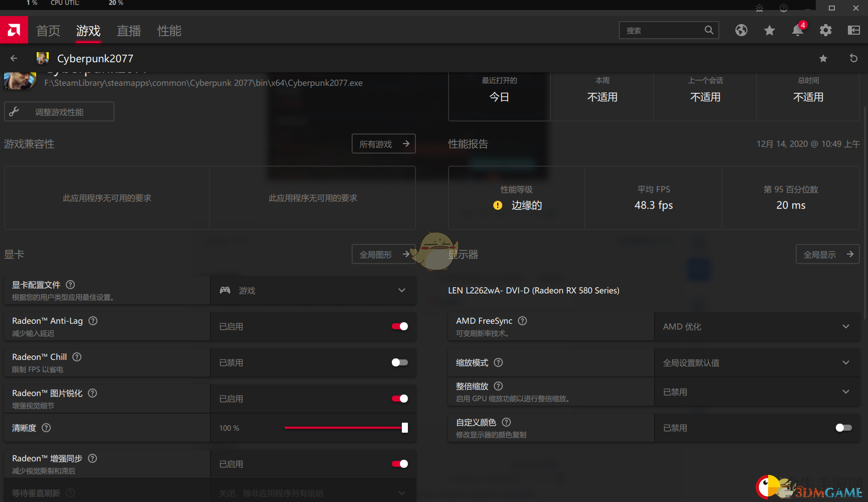The width and height of the screenshot is (868, 502).
Task: Select the 最近打开的 今日 stat
Action: [499, 95]
